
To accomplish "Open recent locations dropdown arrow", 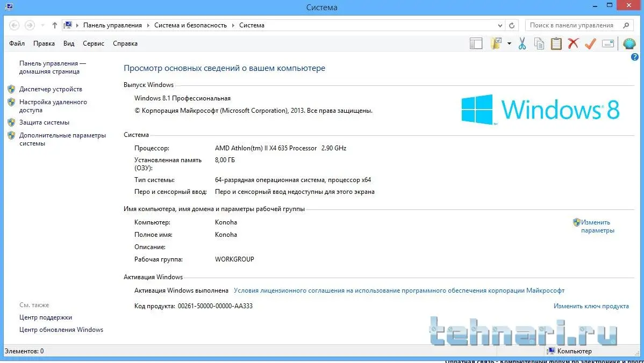I will pos(42,25).
